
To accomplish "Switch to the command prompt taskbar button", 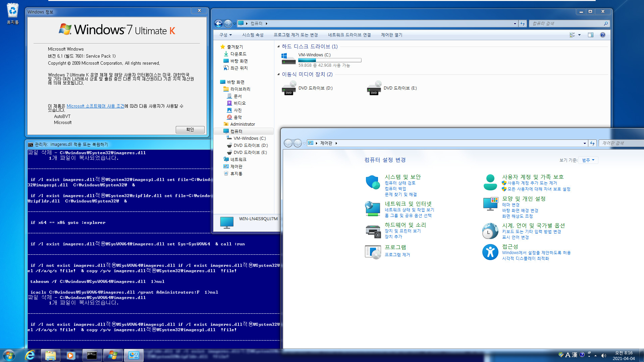I will pyautogui.click(x=92, y=355).
